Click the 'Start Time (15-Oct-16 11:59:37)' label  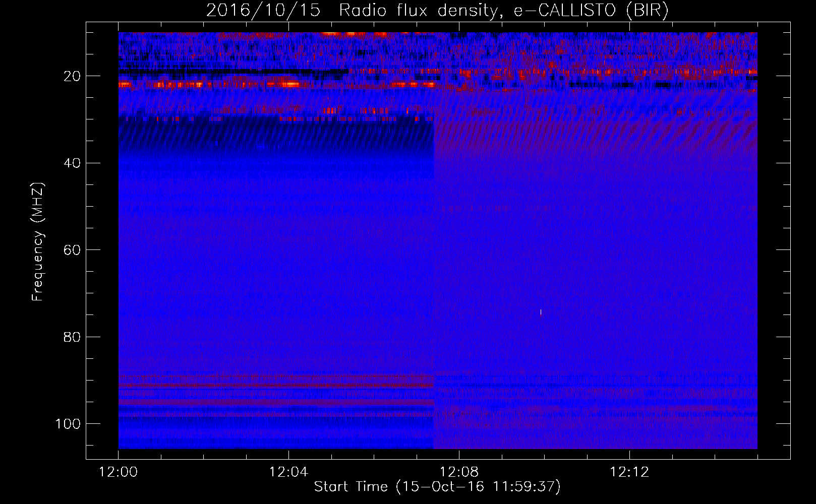437,487
